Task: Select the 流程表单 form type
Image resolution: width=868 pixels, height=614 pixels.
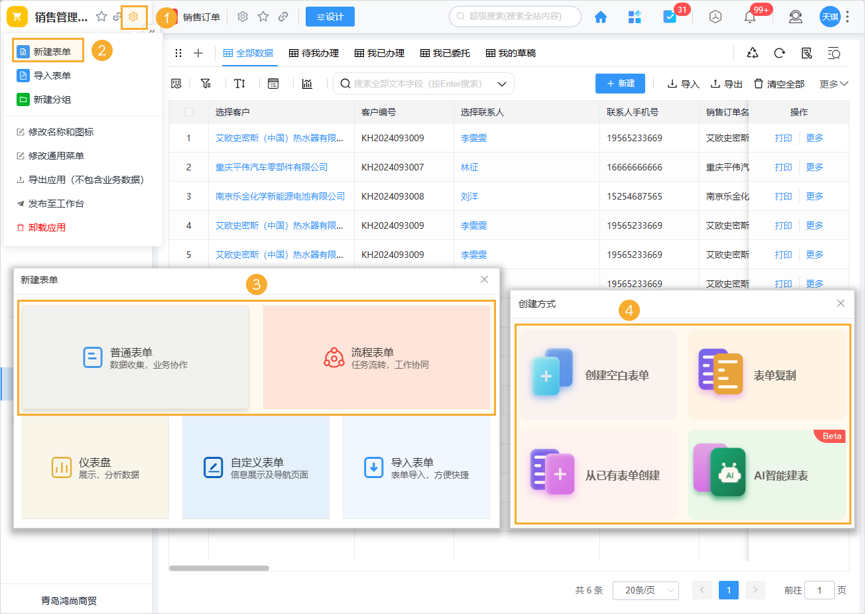Action: [x=377, y=357]
